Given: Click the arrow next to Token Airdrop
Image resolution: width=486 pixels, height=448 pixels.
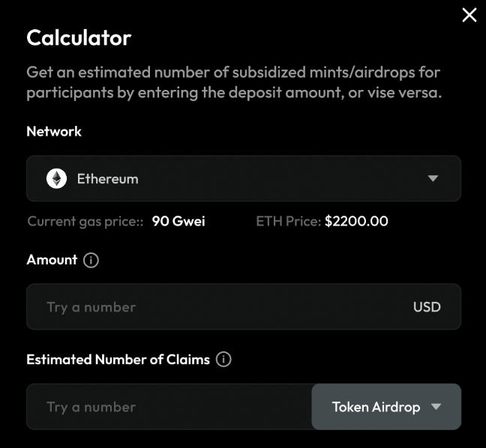Looking at the screenshot, I should [x=436, y=407].
